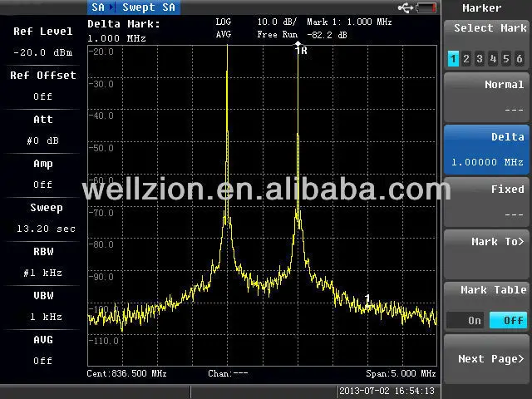
Task: Select marker number 1
Action: pyautogui.click(x=453, y=59)
